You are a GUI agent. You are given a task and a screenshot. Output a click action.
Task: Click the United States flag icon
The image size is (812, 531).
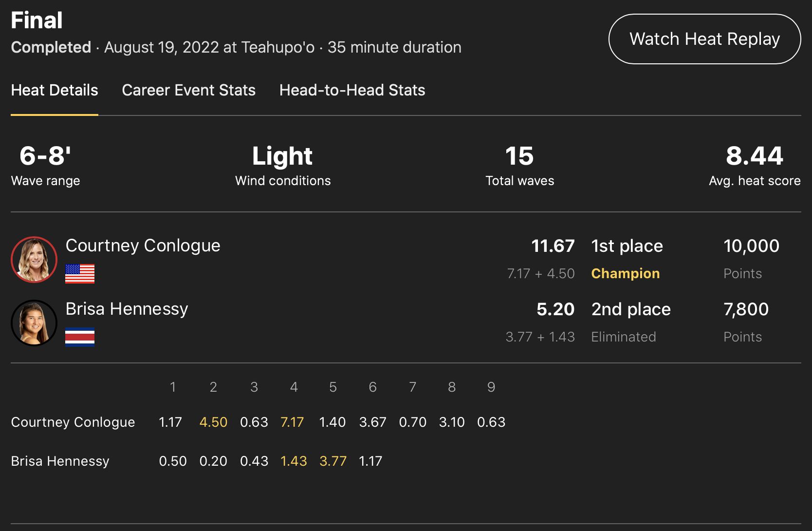[80, 274]
